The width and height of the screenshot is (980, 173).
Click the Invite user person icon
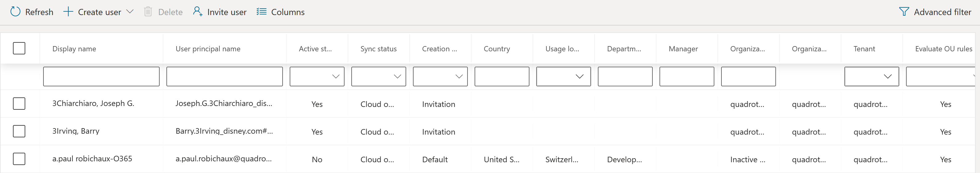pyautogui.click(x=198, y=11)
